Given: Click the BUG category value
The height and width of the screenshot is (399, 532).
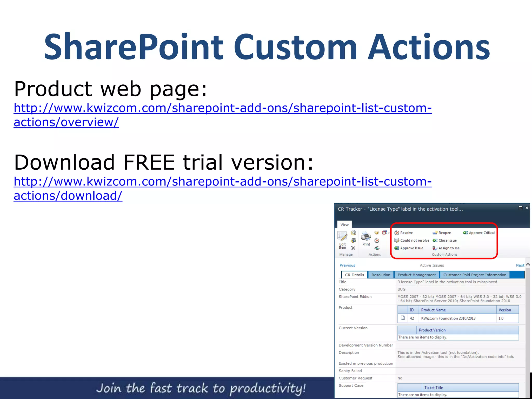Looking at the screenshot, I should pos(401,289).
